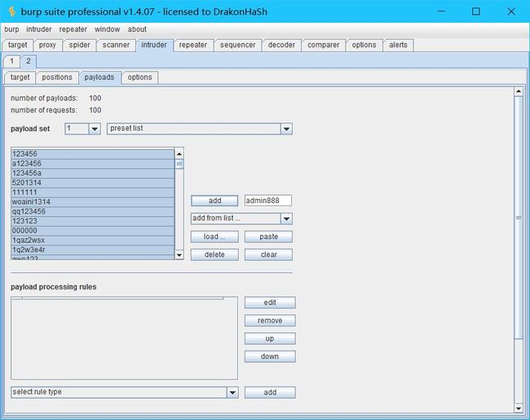Click the main panel vertical scrollbar thumb
530x420 pixels.
pos(519,218)
